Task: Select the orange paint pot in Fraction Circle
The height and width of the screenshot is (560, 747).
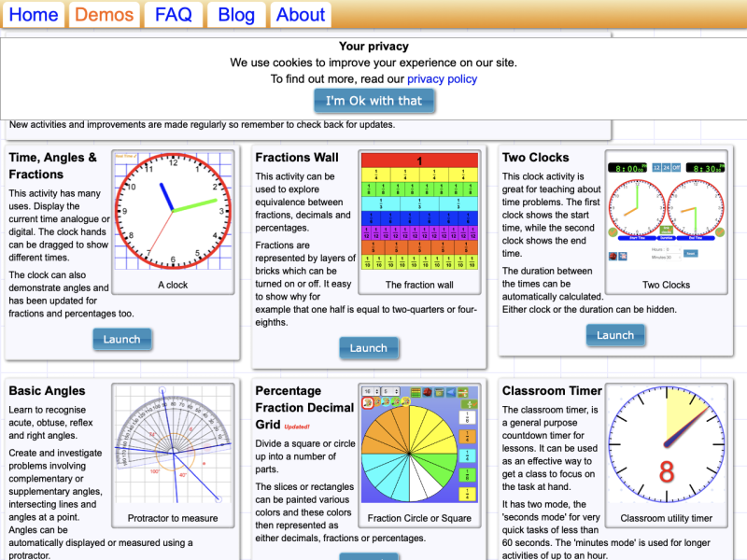Action: pyautogui.click(x=377, y=402)
